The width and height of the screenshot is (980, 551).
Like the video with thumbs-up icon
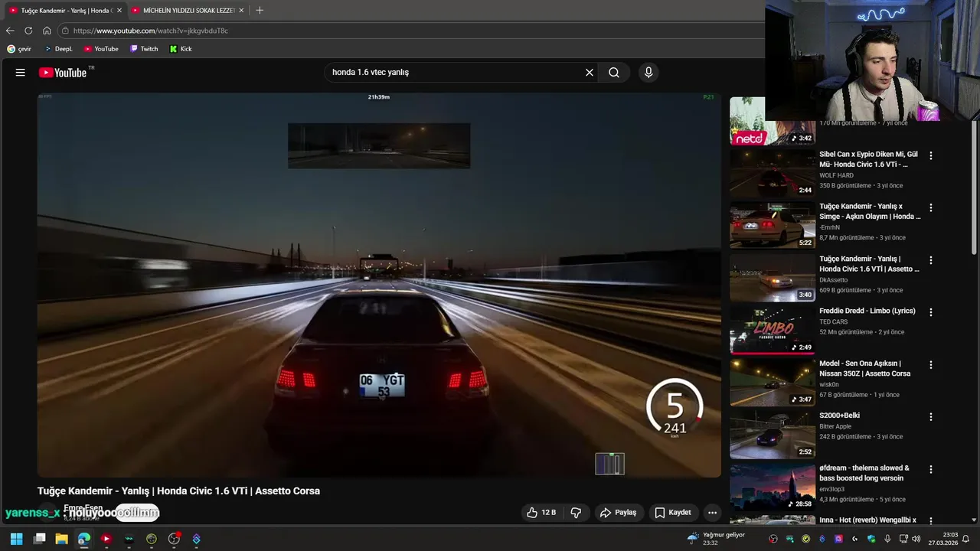[541, 513]
